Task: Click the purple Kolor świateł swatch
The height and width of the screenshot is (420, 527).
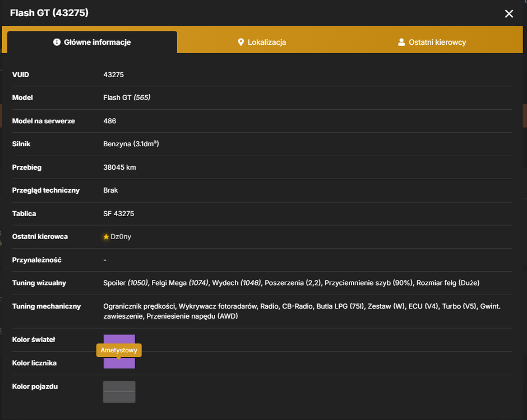Action: click(x=119, y=339)
